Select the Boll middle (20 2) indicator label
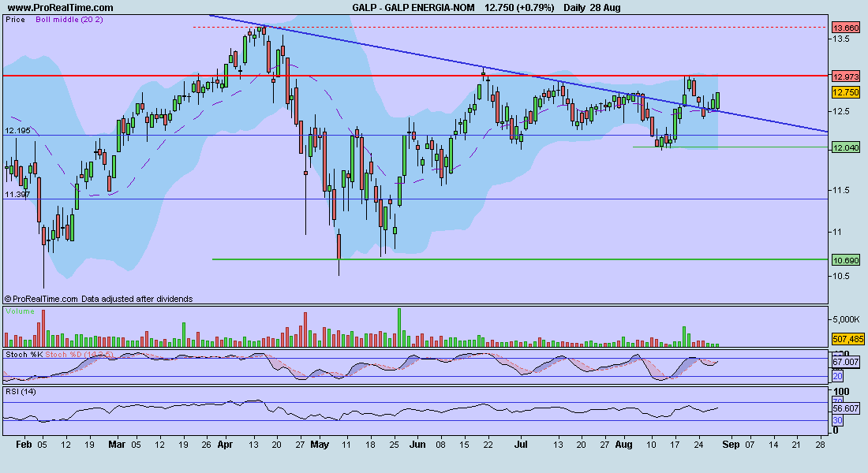The width and height of the screenshot is (868, 473). click(69, 20)
